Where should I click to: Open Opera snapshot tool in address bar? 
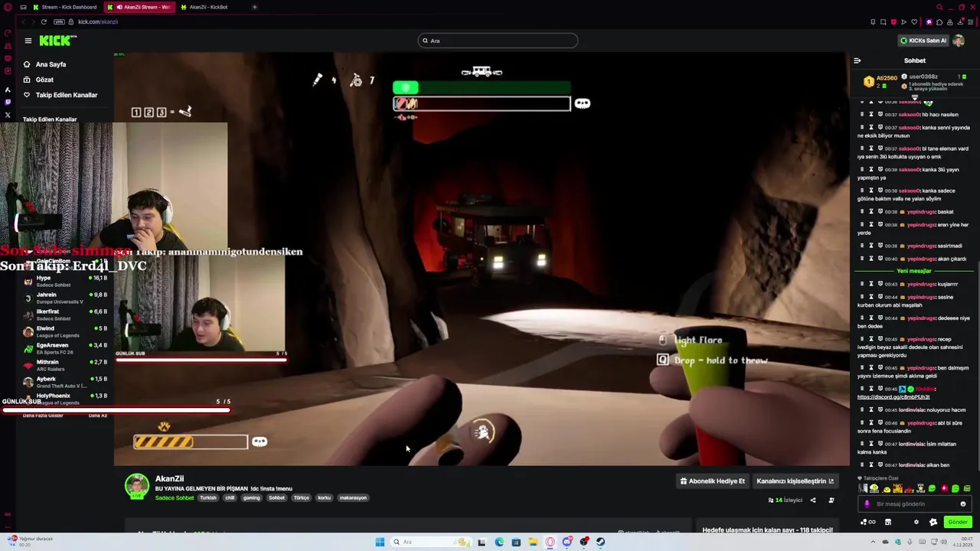click(x=883, y=21)
